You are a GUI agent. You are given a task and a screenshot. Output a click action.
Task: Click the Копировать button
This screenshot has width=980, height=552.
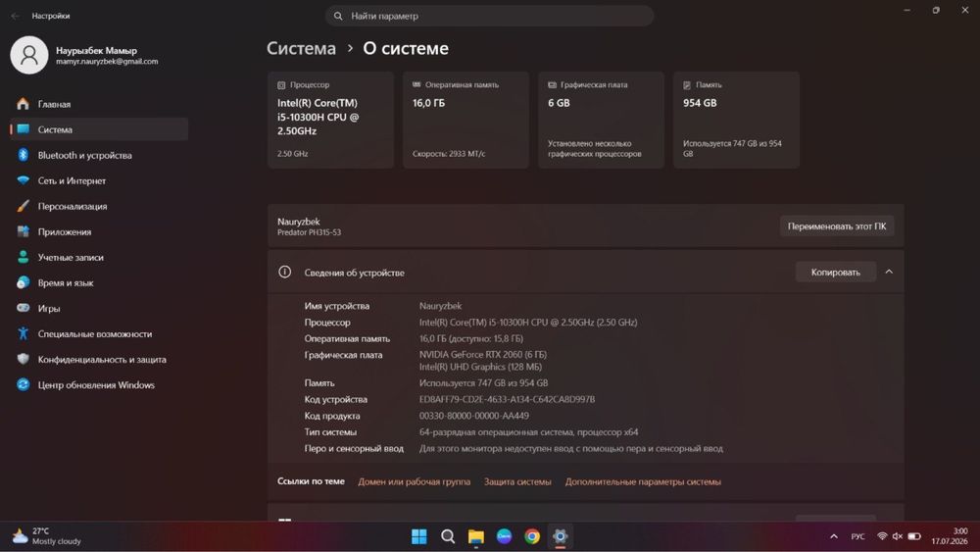pos(836,272)
